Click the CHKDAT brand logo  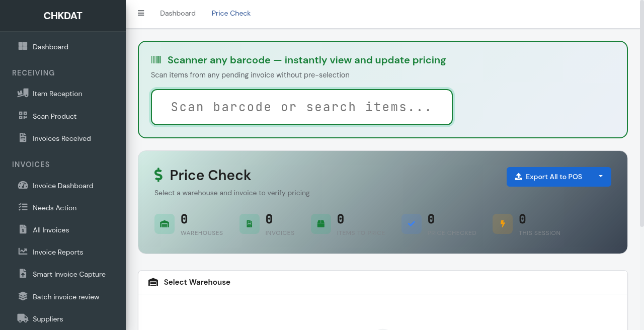click(63, 16)
